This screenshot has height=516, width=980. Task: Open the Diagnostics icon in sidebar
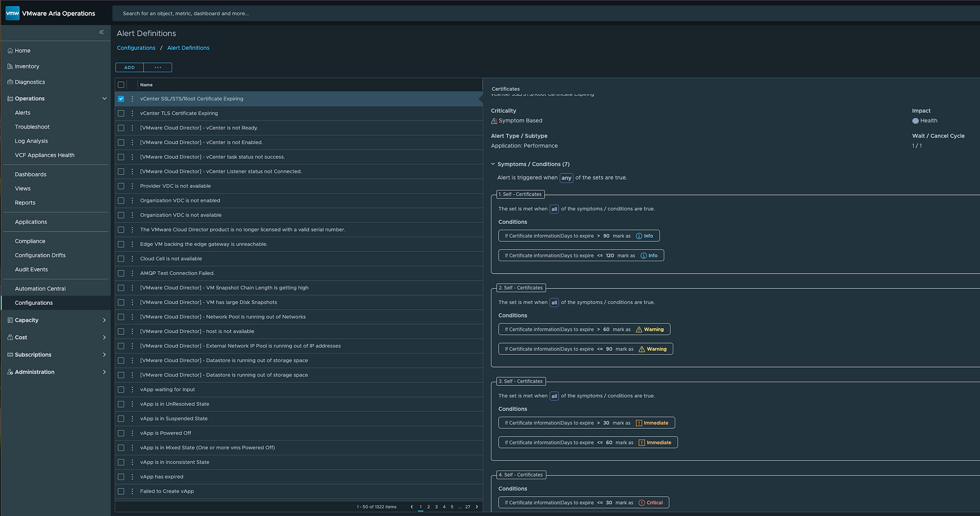pyautogui.click(x=10, y=82)
